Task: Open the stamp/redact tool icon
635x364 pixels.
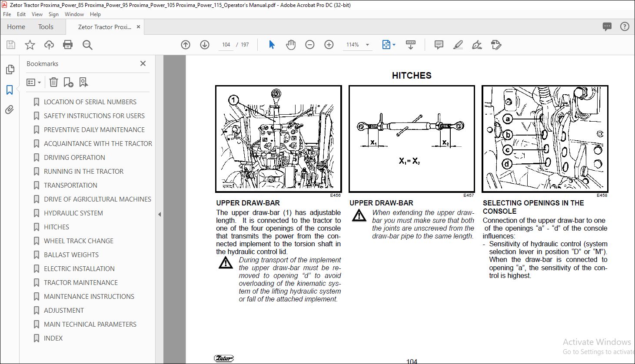Action: [x=496, y=45]
